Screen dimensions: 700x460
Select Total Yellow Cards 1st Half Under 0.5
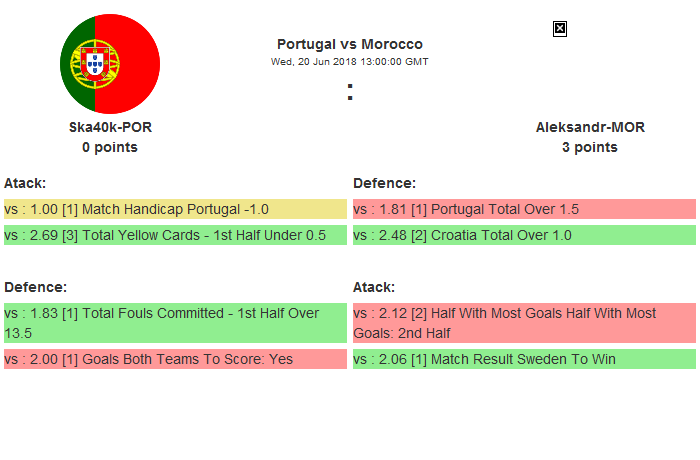175,235
